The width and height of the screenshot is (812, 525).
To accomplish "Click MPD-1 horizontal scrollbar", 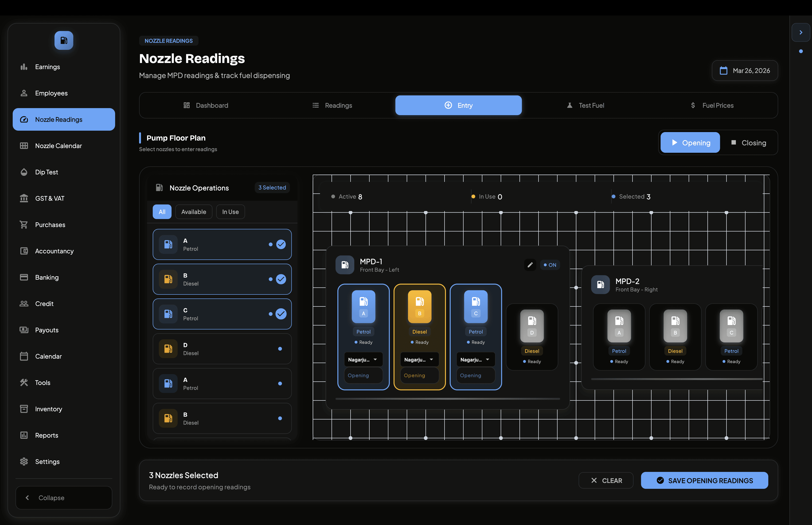I will click(447, 399).
